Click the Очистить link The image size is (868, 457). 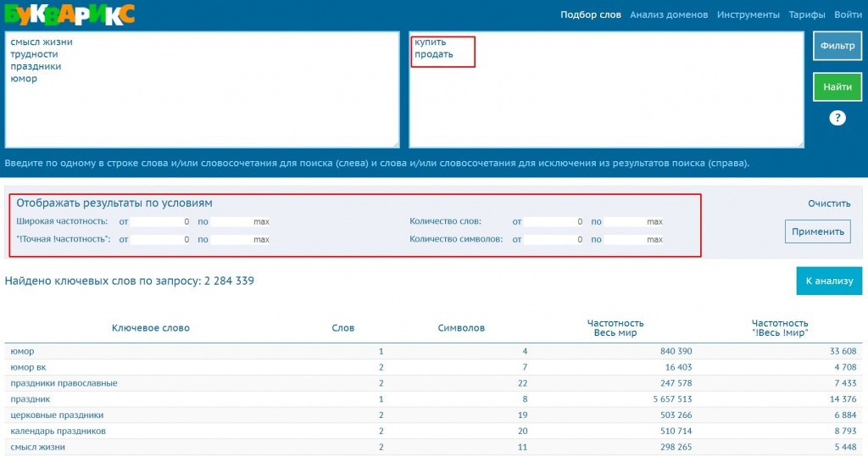(x=828, y=203)
